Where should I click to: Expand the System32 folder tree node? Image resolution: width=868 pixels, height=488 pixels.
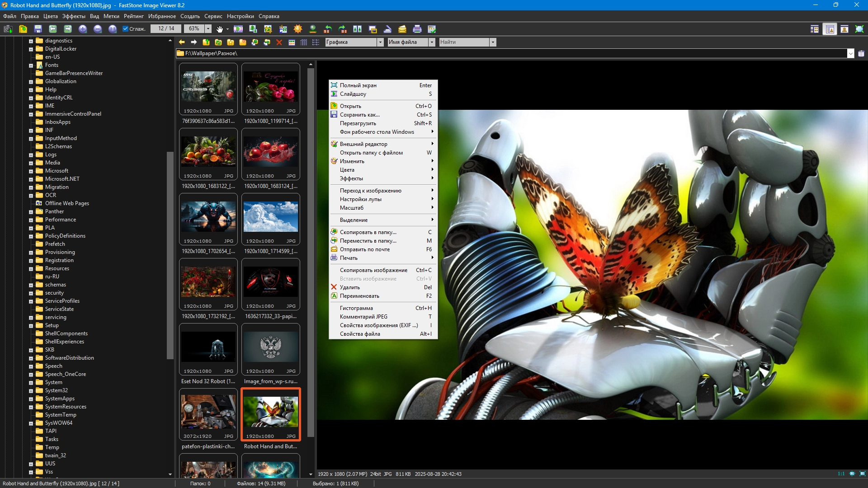pyautogui.click(x=31, y=391)
